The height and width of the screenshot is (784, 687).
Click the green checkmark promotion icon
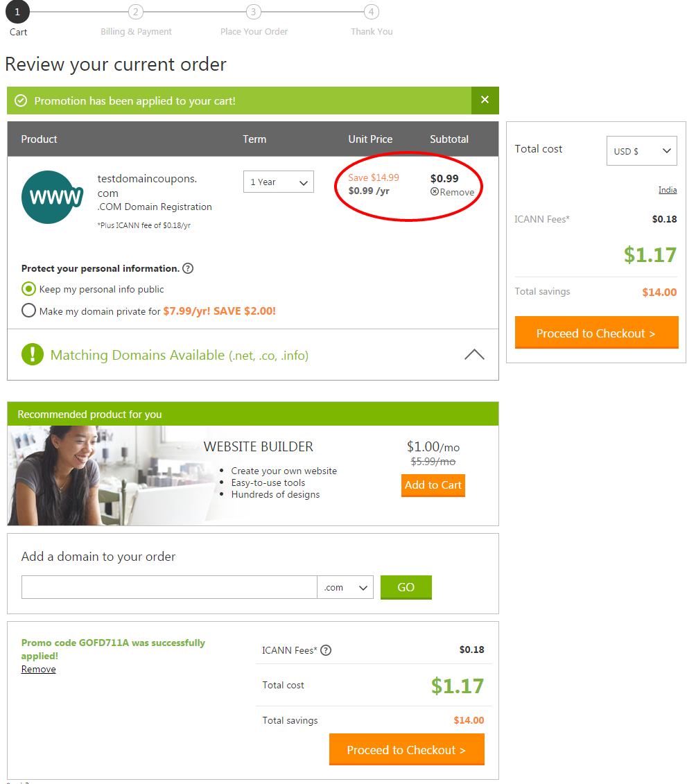coord(21,101)
